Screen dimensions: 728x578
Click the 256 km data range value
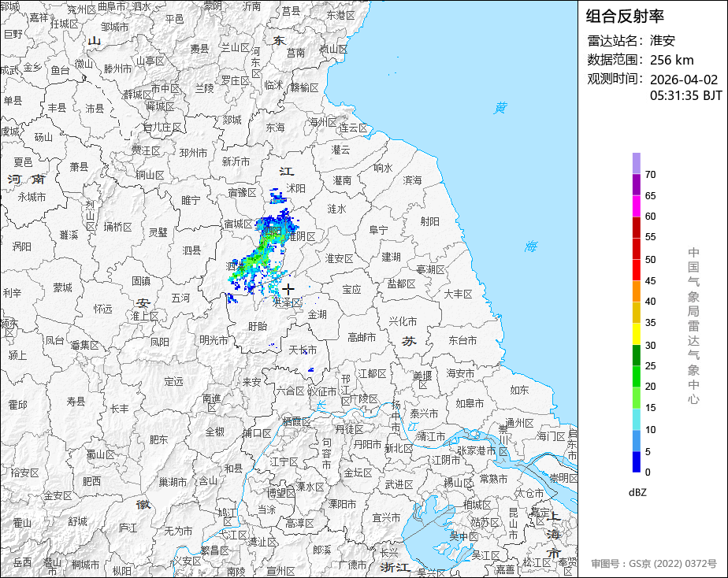pos(672,60)
